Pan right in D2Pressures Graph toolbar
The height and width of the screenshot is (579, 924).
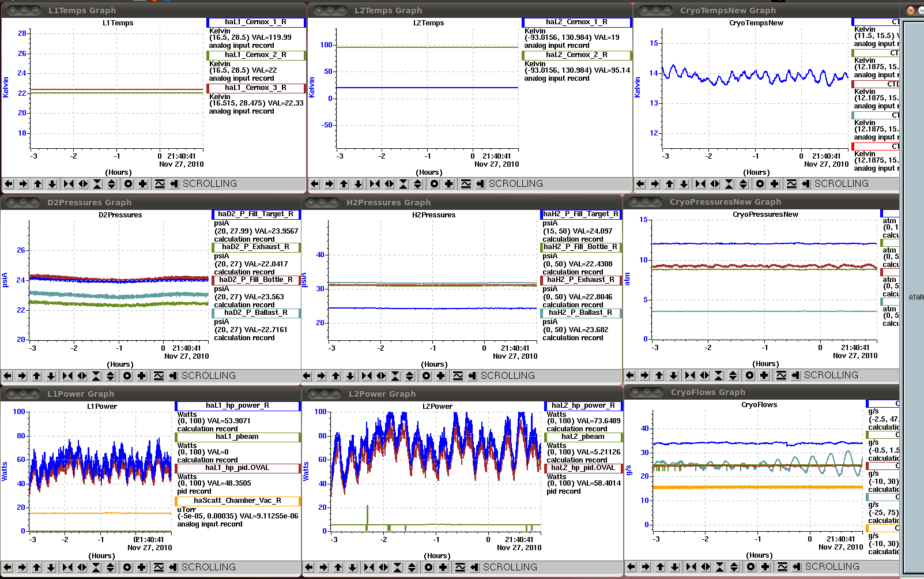[22, 376]
